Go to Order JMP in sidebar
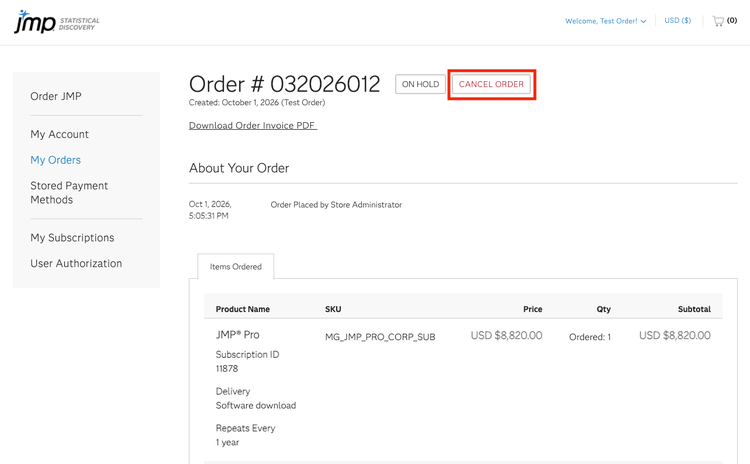This screenshot has height=464, width=750. click(x=56, y=96)
